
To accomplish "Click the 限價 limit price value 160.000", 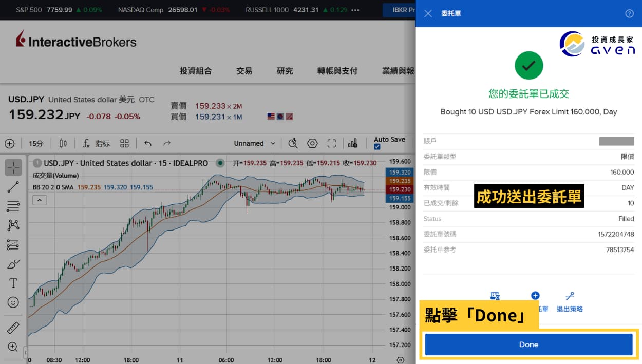I will [622, 173].
